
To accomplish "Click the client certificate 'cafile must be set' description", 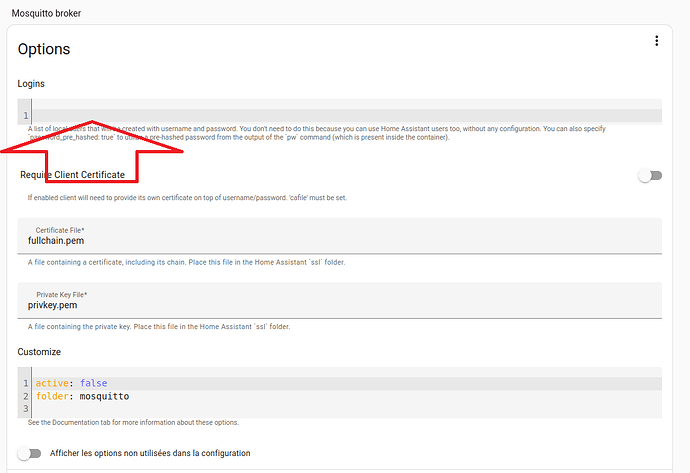I will click(187, 198).
